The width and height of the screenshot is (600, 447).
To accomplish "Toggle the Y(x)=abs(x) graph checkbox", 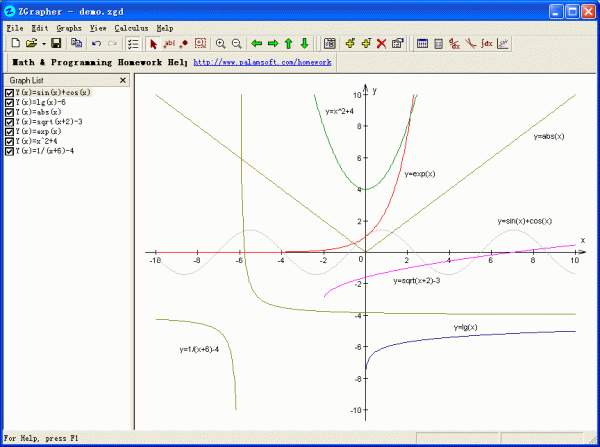I will click(x=10, y=112).
